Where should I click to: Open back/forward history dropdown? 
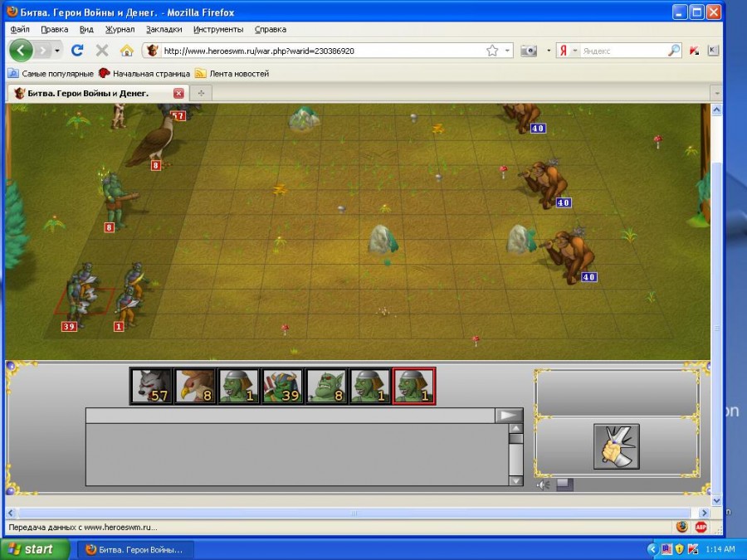tap(57, 51)
